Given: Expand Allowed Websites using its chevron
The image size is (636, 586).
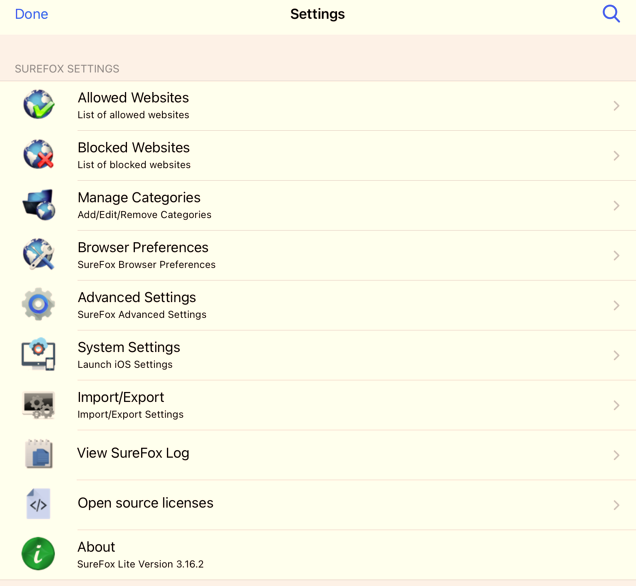Looking at the screenshot, I should [616, 106].
